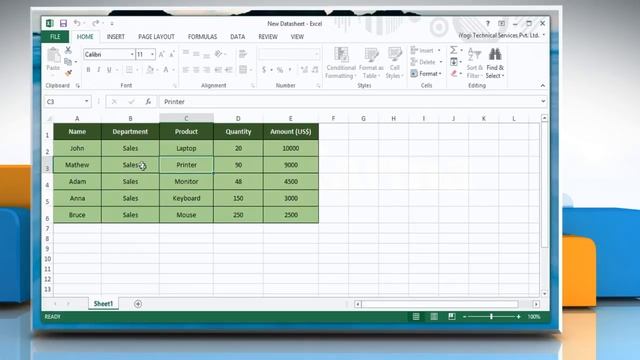Toggle italic formatting

(x=98, y=70)
